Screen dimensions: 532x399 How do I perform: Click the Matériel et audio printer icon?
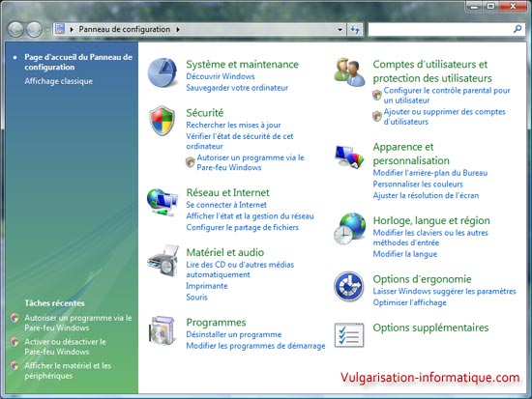pyautogui.click(x=163, y=260)
